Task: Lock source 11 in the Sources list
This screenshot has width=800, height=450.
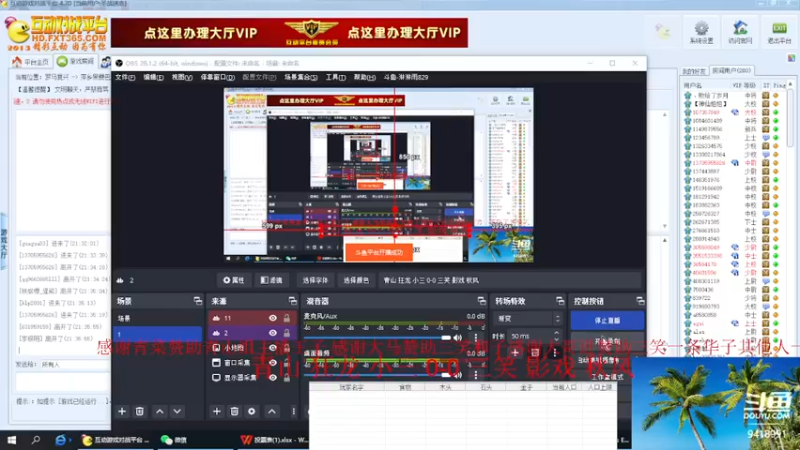Action: pos(287,318)
